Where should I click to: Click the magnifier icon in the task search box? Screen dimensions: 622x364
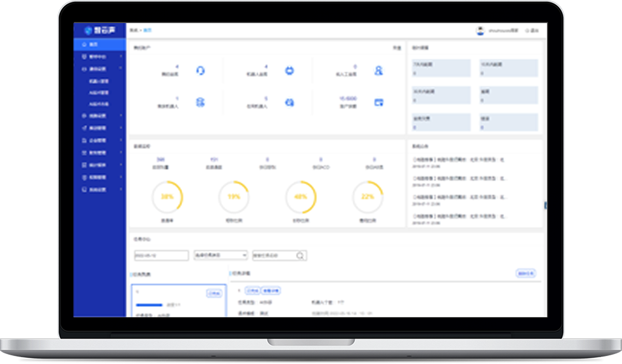(x=300, y=256)
